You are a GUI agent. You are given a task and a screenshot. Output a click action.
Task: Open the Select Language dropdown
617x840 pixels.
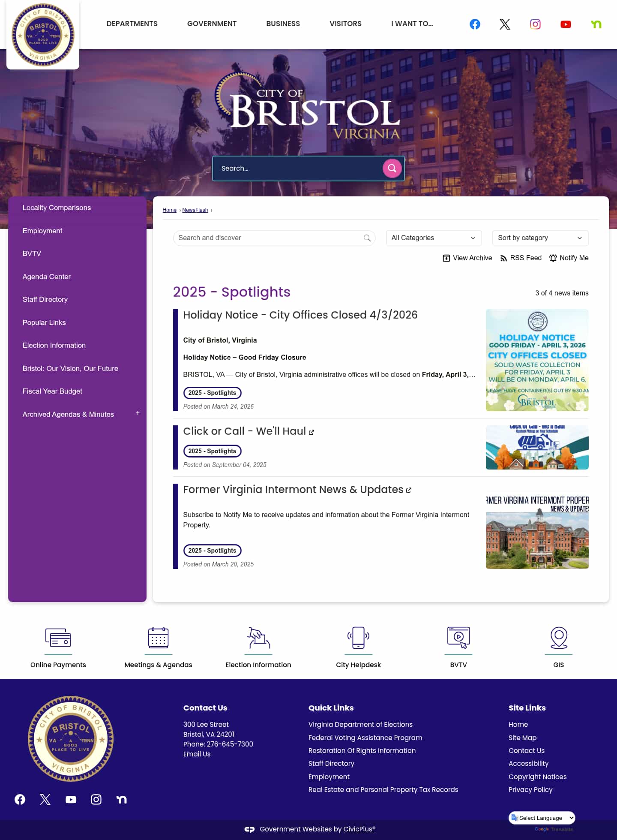coord(542,818)
